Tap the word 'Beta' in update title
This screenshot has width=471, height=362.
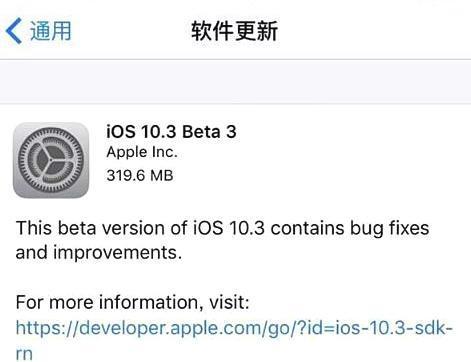(201, 132)
